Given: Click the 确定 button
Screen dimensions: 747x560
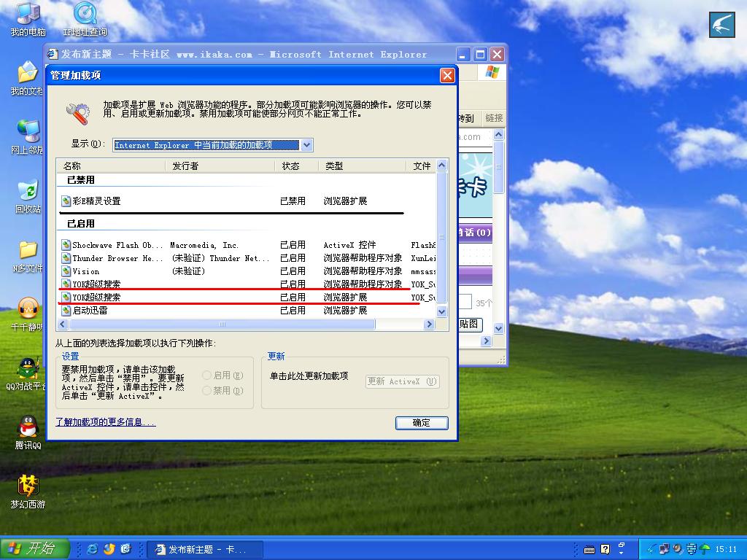Looking at the screenshot, I should tap(422, 423).
